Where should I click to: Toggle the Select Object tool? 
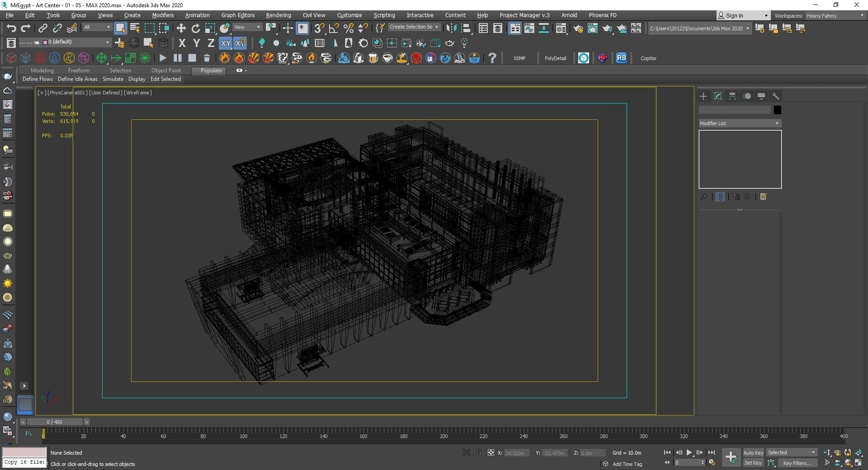[x=120, y=28]
